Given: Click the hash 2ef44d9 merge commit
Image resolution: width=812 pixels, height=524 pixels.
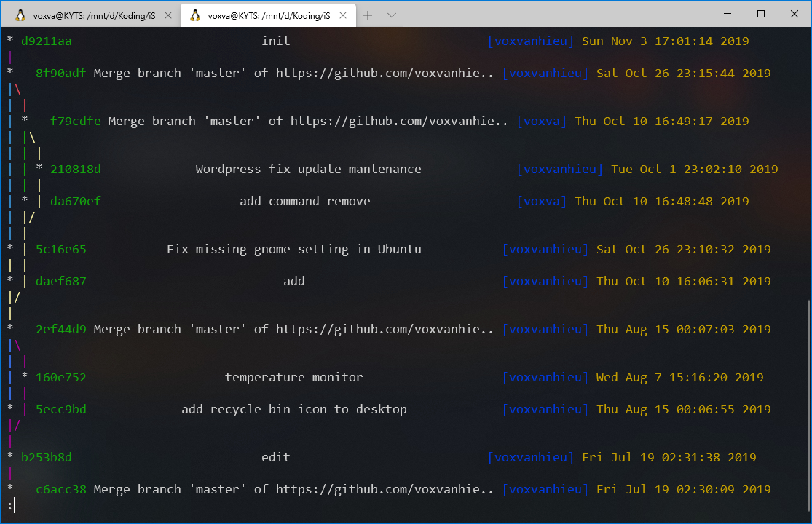Looking at the screenshot, I should click(x=61, y=329).
